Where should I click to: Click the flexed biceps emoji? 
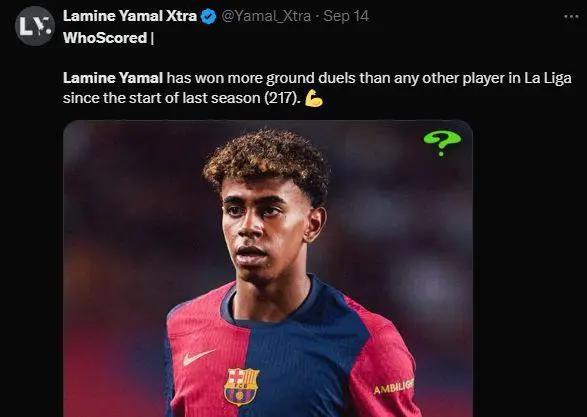click(x=314, y=98)
